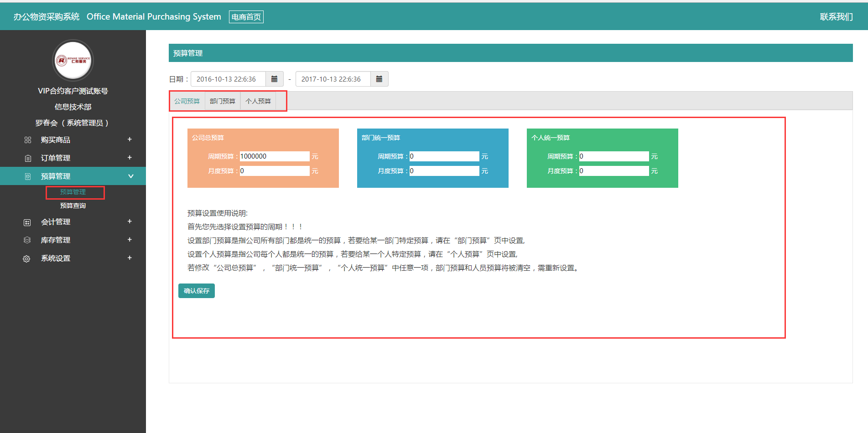
Task: Open the 电商首页 link in header
Action: click(x=246, y=17)
